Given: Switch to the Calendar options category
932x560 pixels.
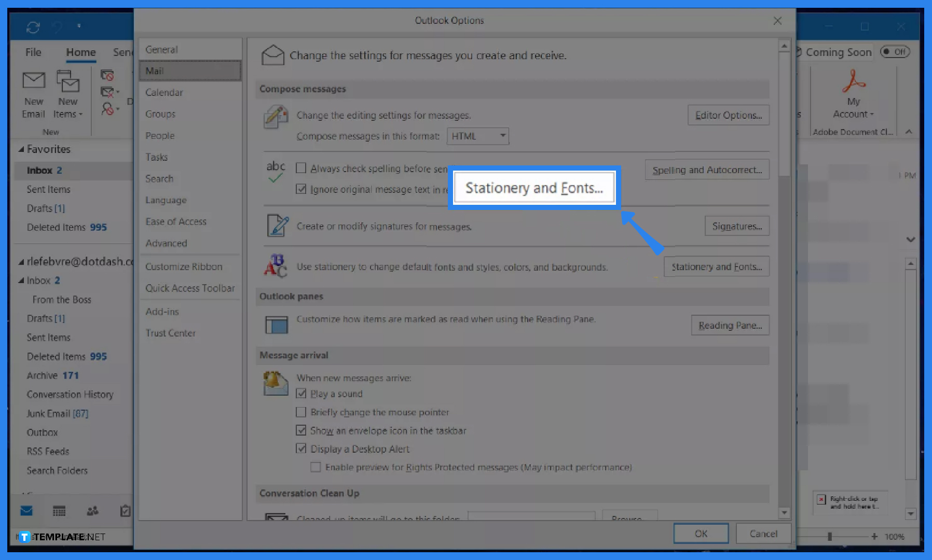Looking at the screenshot, I should [x=164, y=92].
